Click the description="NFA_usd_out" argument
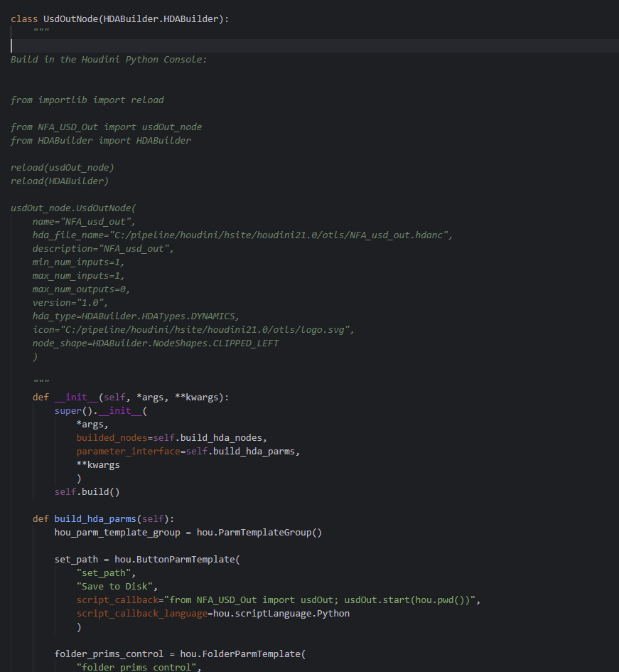619x672 pixels. 103,249
